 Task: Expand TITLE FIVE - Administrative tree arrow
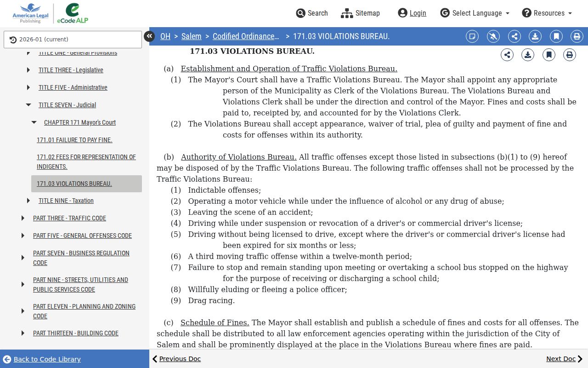(x=28, y=87)
